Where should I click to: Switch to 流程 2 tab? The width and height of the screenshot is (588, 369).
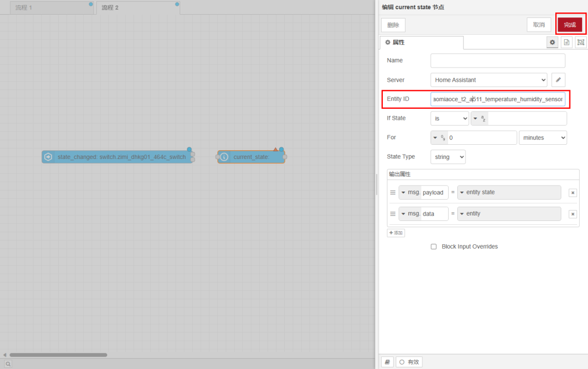tap(138, 8)
